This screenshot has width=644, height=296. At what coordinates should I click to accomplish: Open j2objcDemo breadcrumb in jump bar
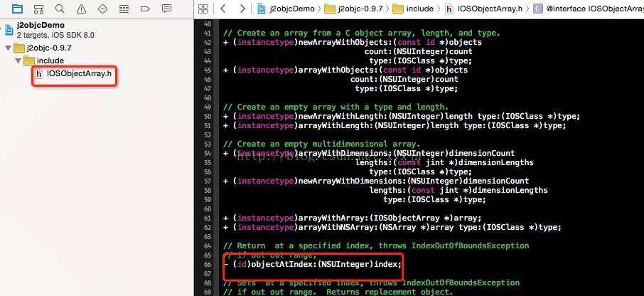pyautogui.click(x=286, y=9)
